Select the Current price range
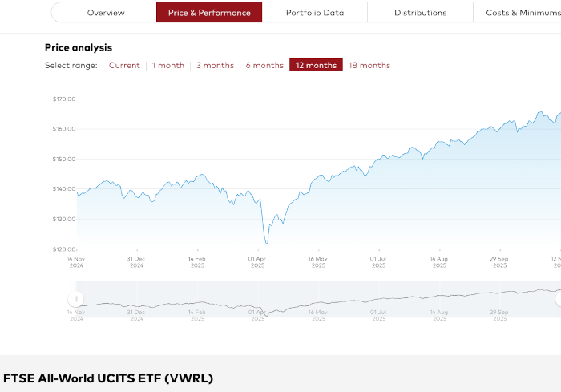Viewport: 561px width, 392px height. pyautogui.click(x=124, y=65)
